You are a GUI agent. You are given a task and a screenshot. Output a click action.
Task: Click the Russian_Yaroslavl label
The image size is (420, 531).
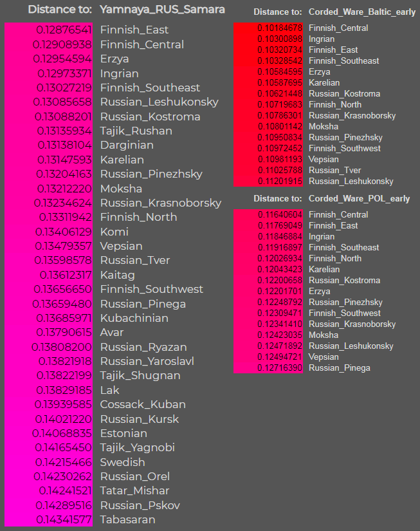147,361
